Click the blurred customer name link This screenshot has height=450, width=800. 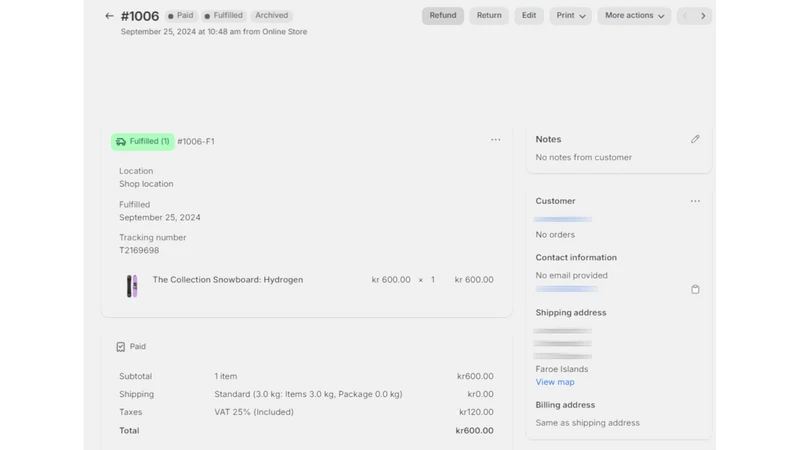tap(563, 219)
